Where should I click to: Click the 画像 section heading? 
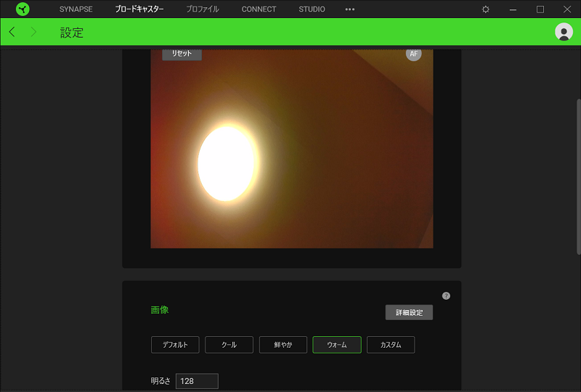pyautogui.click(x=160, y=310)
